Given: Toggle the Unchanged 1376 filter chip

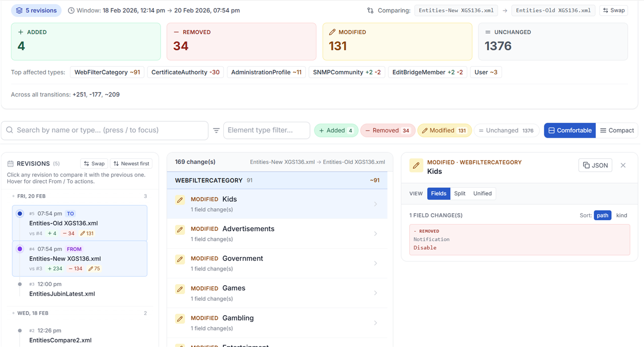Looking at the screenshot, I should [x=506, y=131].
